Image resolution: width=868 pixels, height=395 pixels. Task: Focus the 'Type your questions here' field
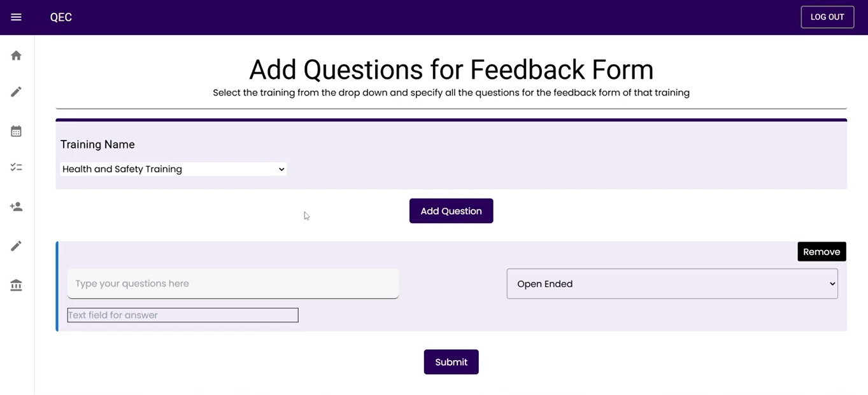coord(233,284)
